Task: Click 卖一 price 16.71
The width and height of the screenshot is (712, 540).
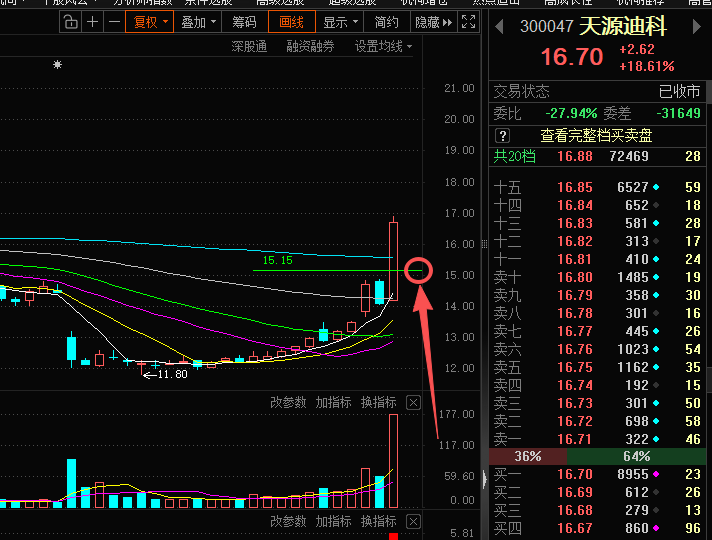Action: 575,439
